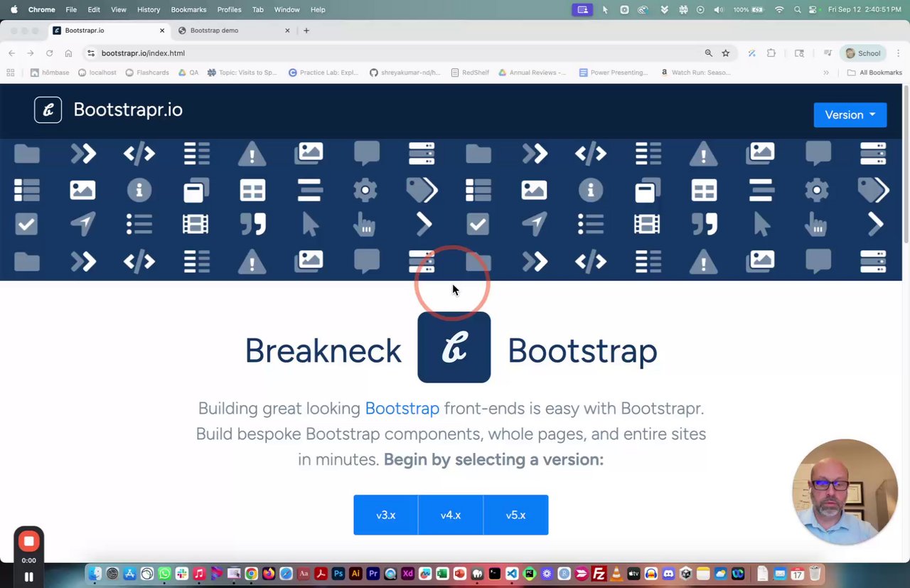Open Premiere Pro from the Dock
The image size is (910, 588).
(x=373, y=574)
